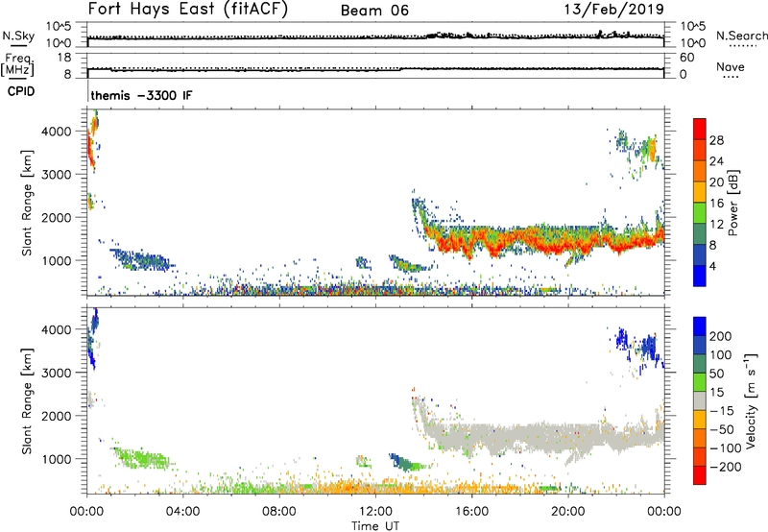Select the 'CPID' row label
Viewport: 768px width, 532px height.
(21, 91)
